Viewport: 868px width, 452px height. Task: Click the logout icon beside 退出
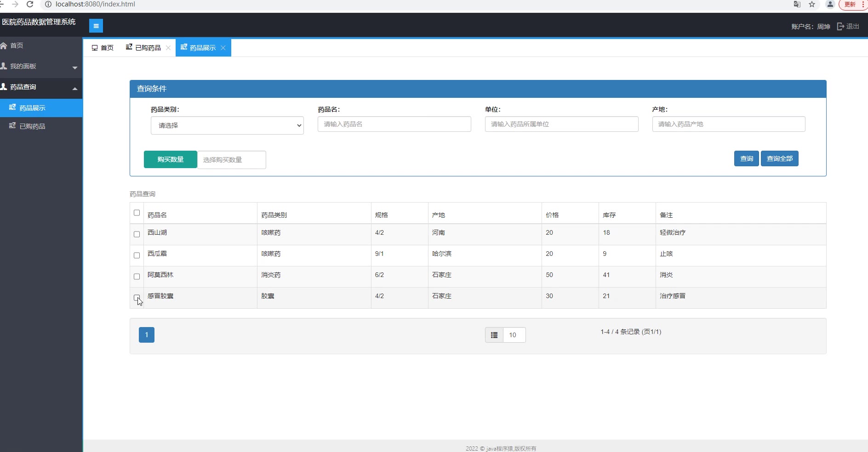840,27
